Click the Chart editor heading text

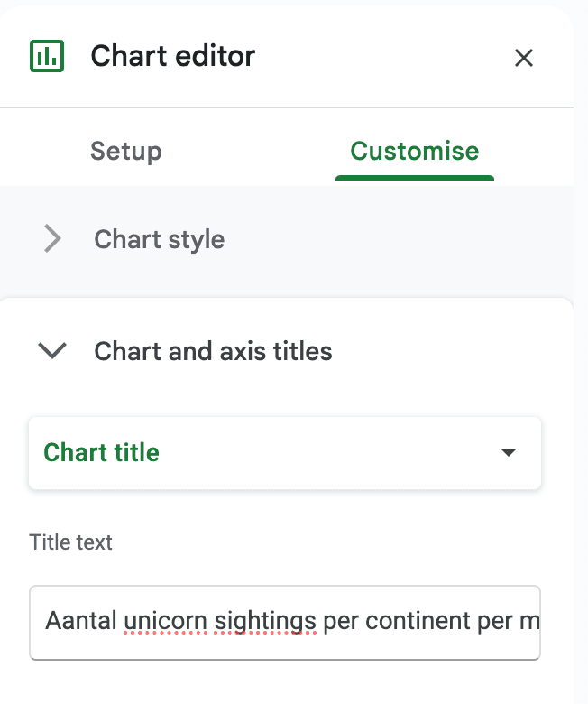(172, 57)
